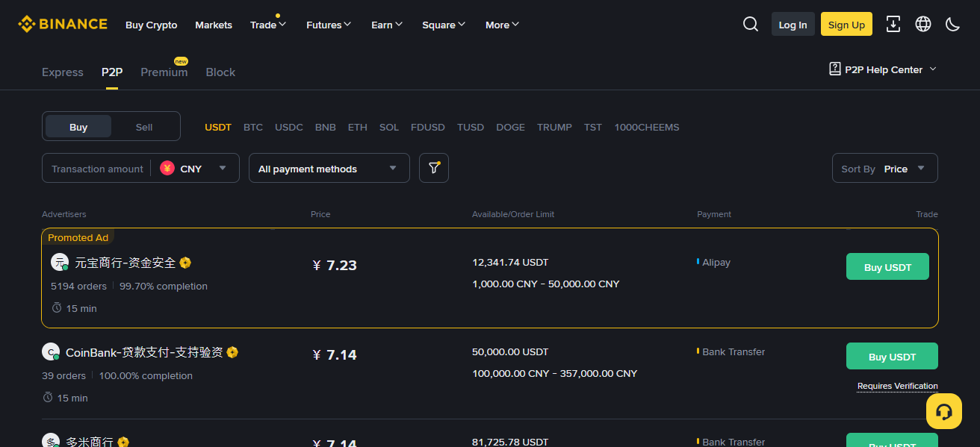Open CoinBank-贷款支付-支持验资 advertiser profile
The height and width of the screenshot is (447, 980).
click(x=144, y=352)
